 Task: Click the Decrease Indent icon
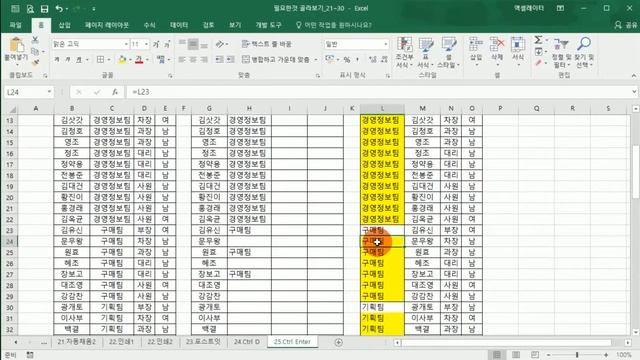(219, 60)
